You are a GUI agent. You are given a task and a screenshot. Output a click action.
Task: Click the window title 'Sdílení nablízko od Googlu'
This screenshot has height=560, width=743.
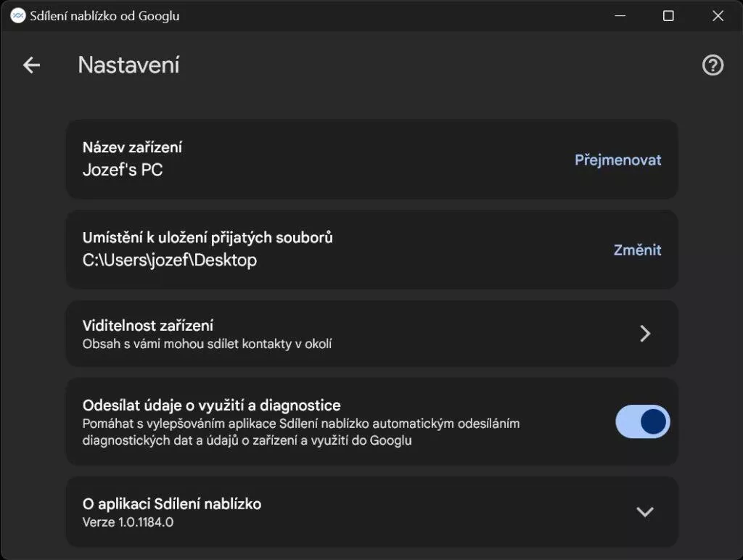104,16
